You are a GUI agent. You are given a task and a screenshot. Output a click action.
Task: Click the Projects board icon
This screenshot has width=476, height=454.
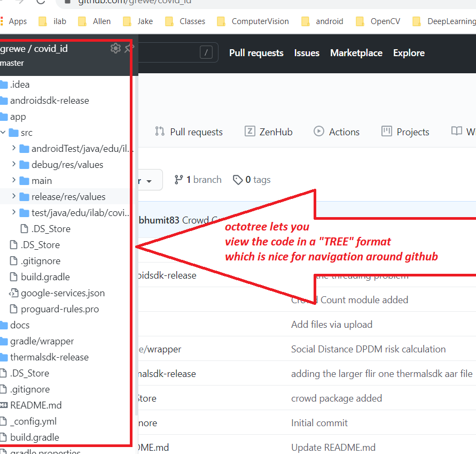[x=386, y=132]
